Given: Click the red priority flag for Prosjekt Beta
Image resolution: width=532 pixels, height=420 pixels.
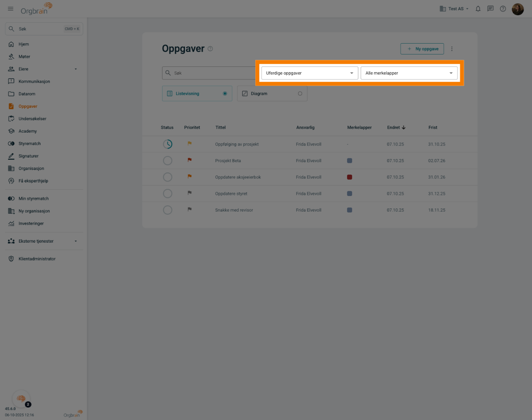Looking at the screenshot, I should (x=190, y=160).
